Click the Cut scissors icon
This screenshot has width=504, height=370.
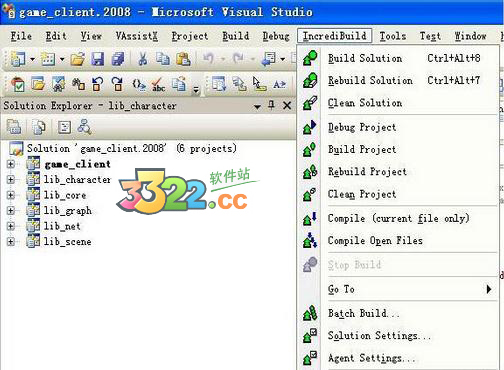143,59
